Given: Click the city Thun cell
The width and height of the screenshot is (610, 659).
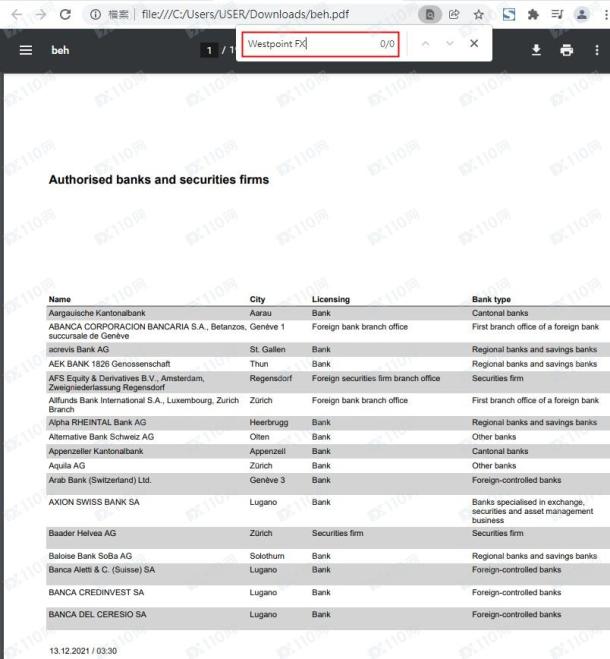Looking at the screenshot, I should (259, 364).
